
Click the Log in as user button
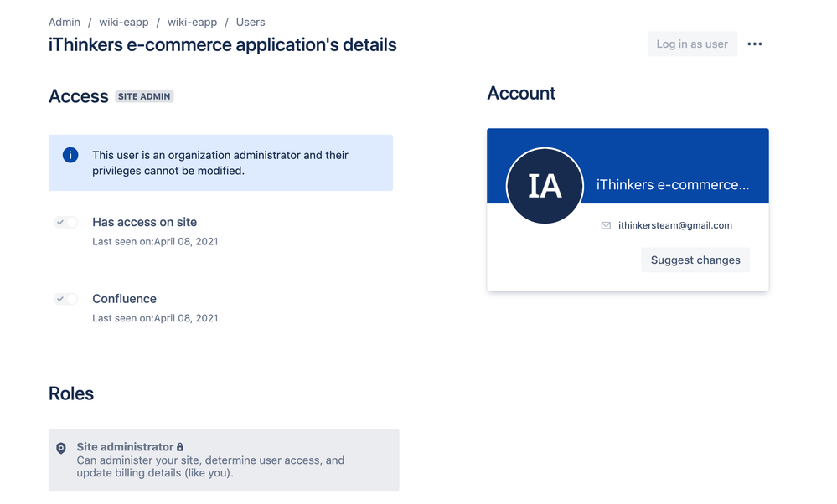[692, 44]
